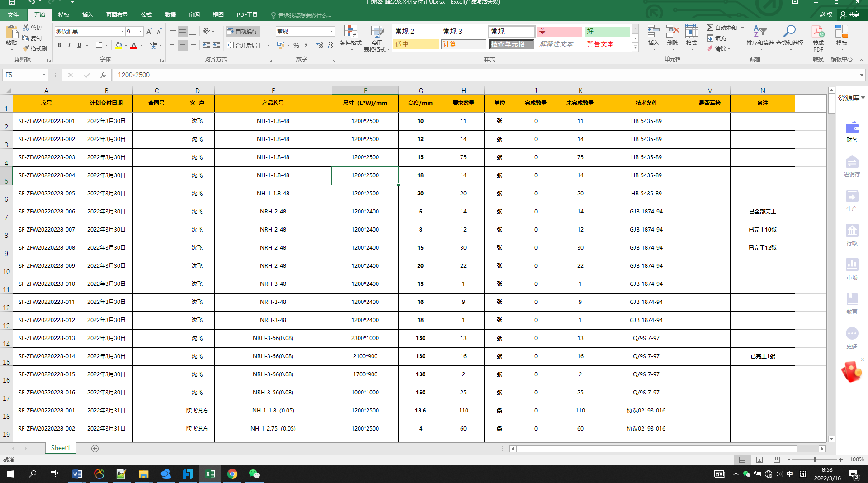Apply the 适中 cell style
The height and width of the screenshot is (483, 868).
pyautogui.click(x=416, y=44)
